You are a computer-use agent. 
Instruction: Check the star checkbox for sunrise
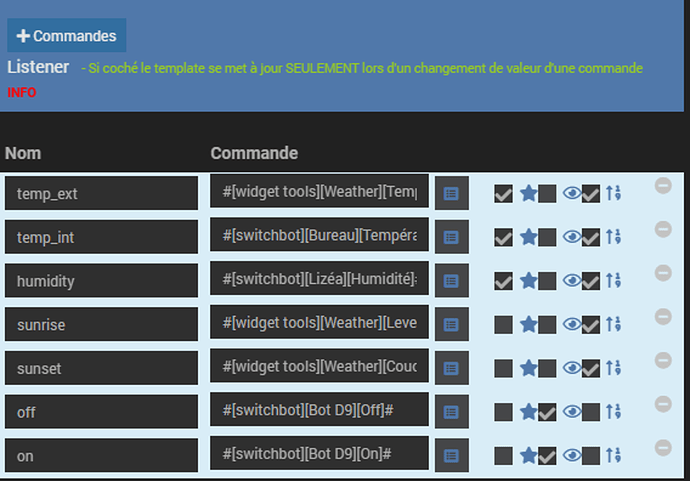click(547, 325)
